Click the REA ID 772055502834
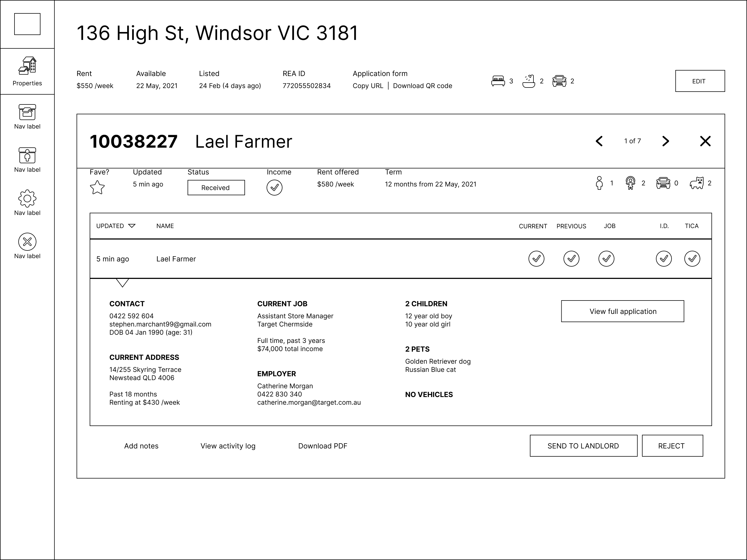Screen dimensions: 747x560 (x=307, y=86)
